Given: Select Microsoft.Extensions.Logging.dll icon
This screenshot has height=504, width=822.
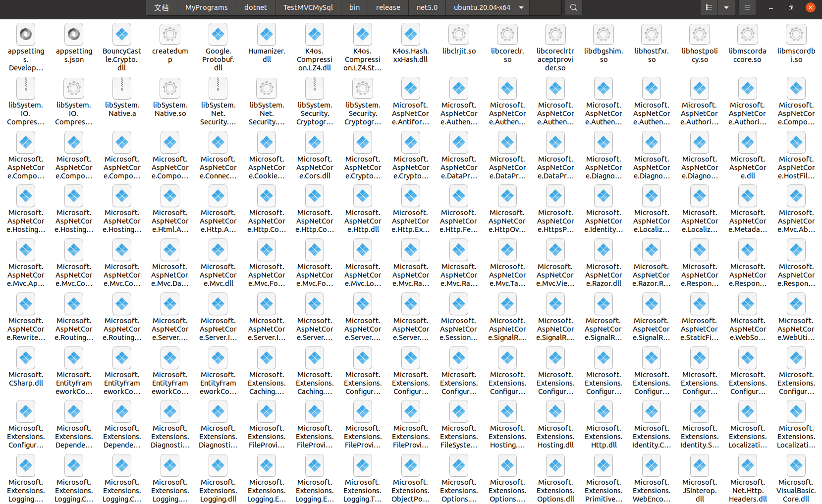Looking at the screenshot, I should click(218, 465).
